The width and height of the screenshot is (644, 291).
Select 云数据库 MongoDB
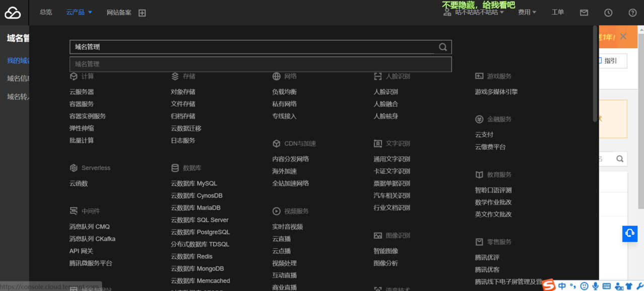pyautogui.click(x=198, y=269)
